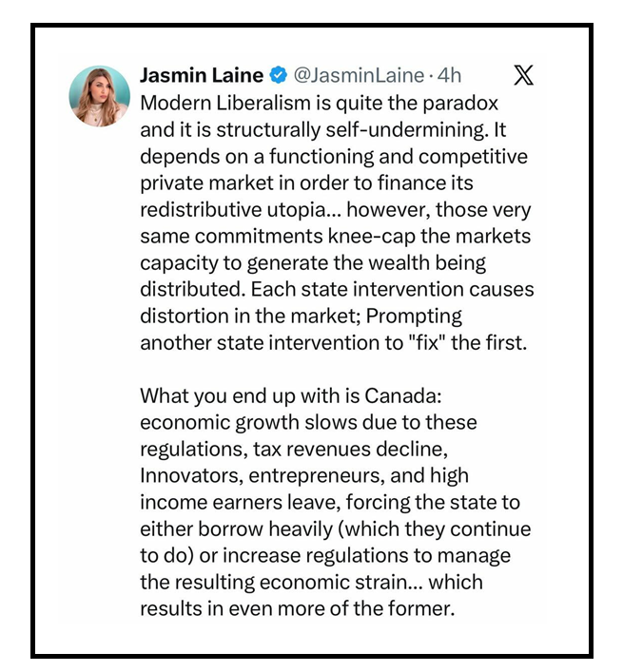
Task: Select the word "Prompting" after the semicolon
Action: tap(414, 317)
